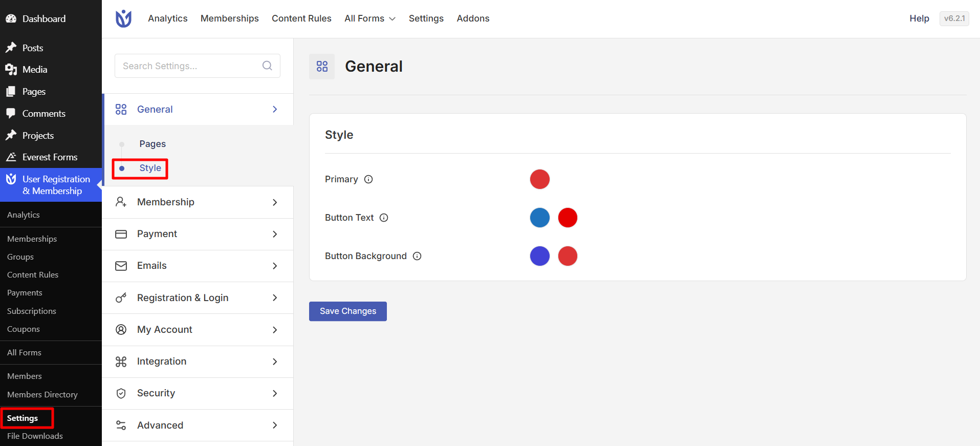Click the Security shield icon
Screen dimensions: 980x446
pos(121,393)
